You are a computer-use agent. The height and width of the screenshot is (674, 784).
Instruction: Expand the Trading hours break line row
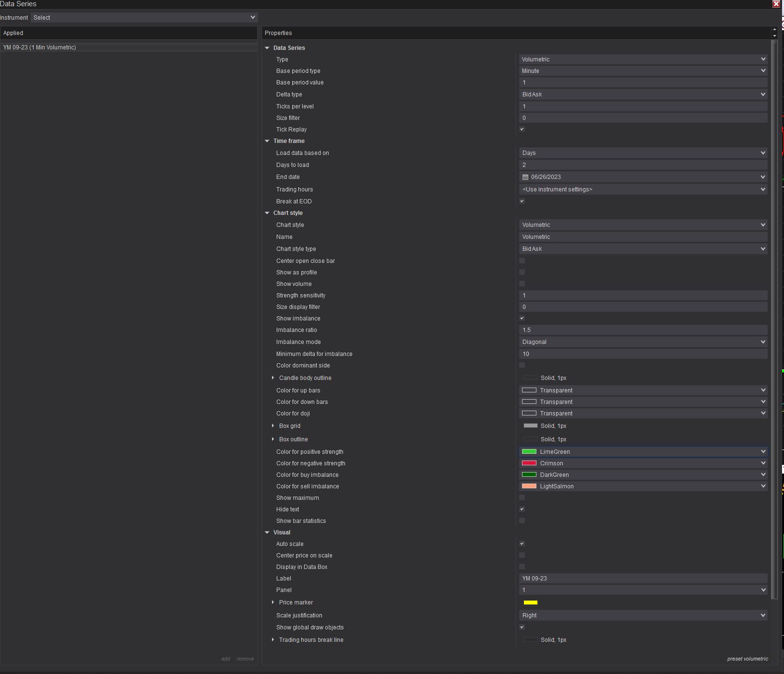(x=273, y=640)
